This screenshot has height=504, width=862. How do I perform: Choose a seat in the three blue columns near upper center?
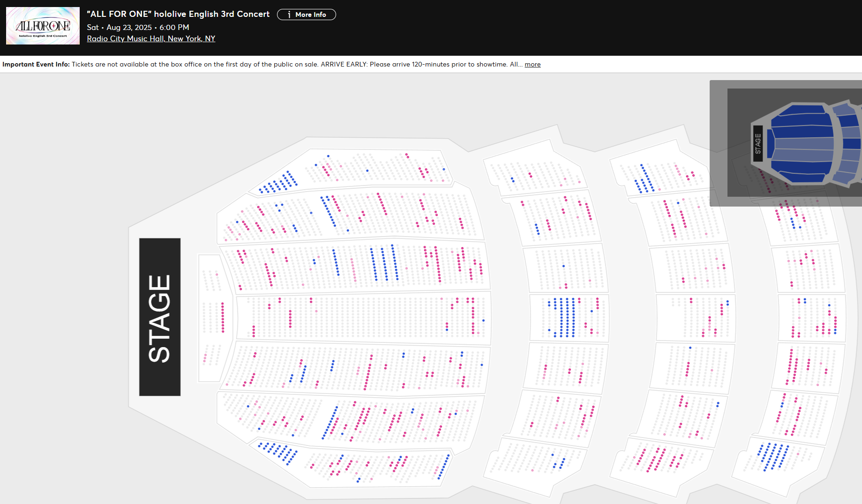click(384, 264)
